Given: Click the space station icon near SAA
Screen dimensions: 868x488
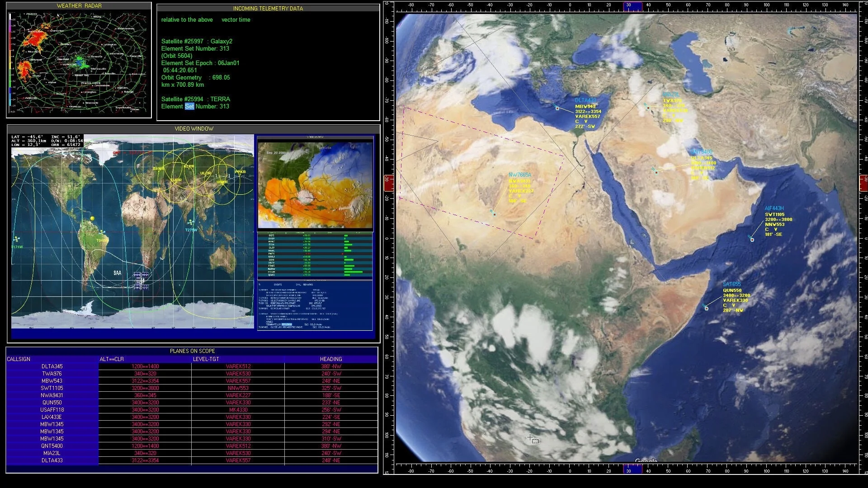Looking at the screenshot, I should click(x=141, y=280).
